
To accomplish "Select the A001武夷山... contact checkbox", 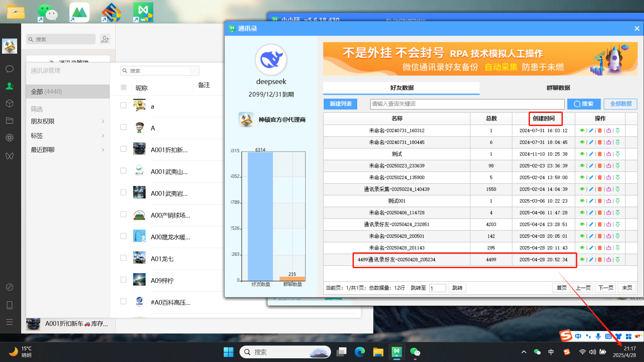I will [123, 171].
